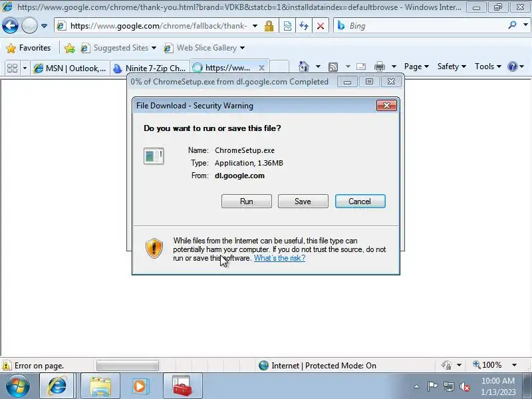The image size is (532, 399).
Task: Open the Windows Start menu
Action: click(17, 386)
